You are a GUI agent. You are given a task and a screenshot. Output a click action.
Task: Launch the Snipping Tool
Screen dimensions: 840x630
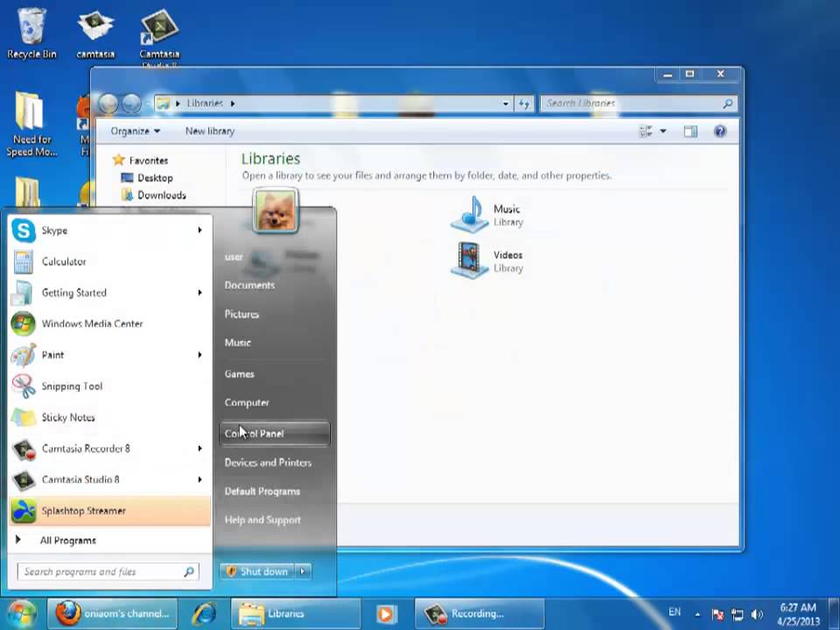pyautogui.click(x=110, y=386)
